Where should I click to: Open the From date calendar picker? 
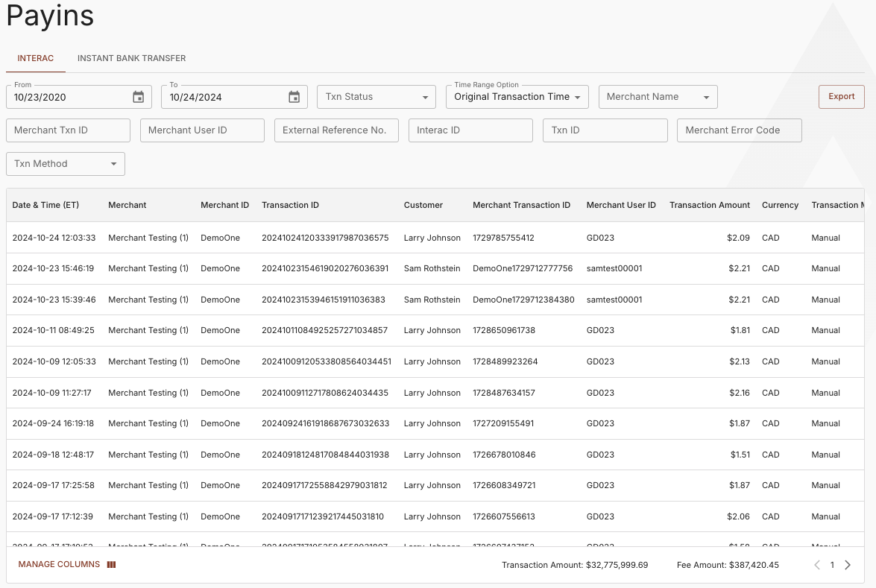138,96
